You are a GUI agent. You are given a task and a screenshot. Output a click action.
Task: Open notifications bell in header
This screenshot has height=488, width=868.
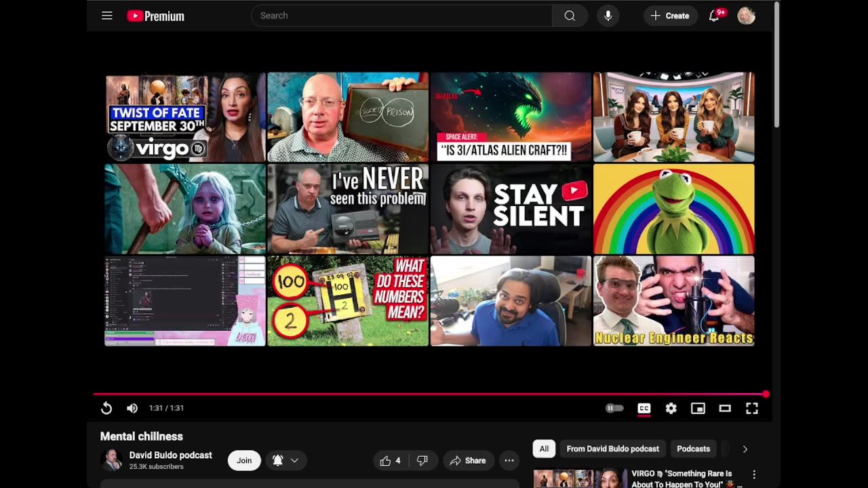click(x=714, y=16)
